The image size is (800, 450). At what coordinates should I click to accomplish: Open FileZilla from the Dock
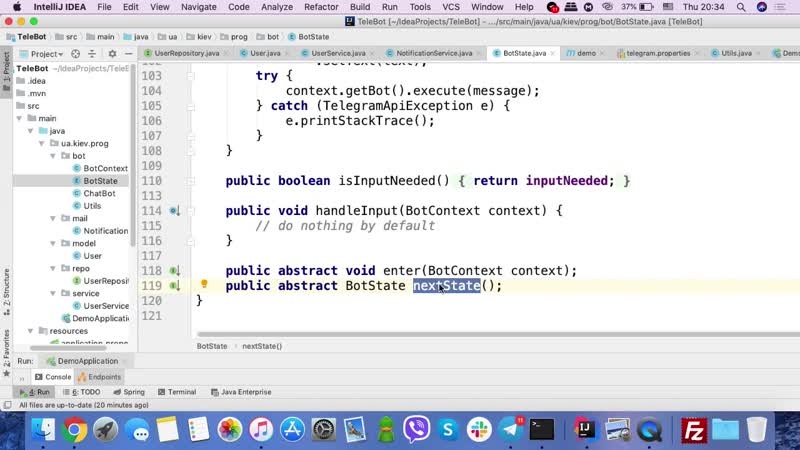tap(694, 430)
